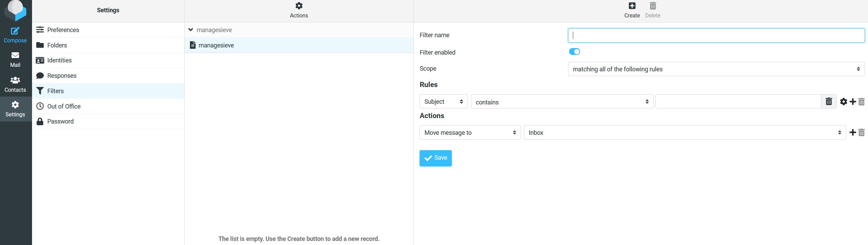868x245 pixels.
Task: Click trash icon inside rule value field
Action: 828,102
